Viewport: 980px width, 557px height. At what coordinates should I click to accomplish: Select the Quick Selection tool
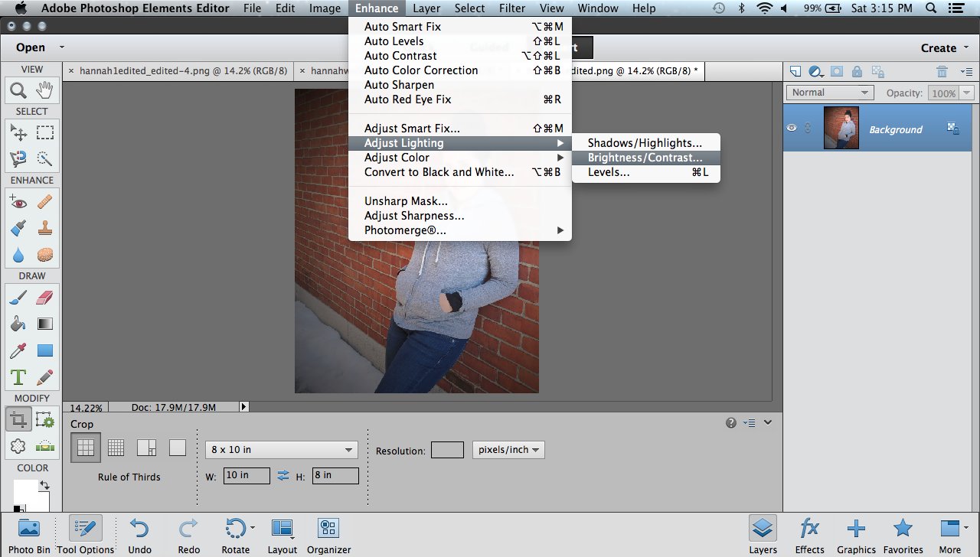point(44,159)
